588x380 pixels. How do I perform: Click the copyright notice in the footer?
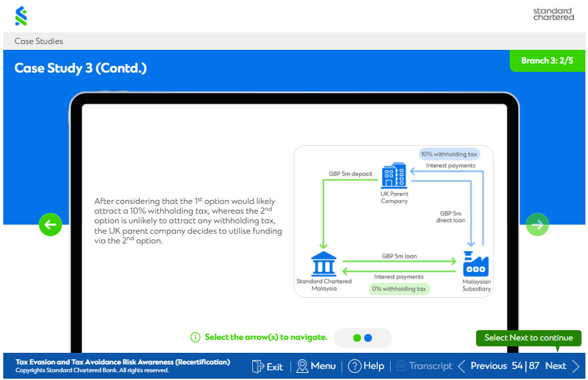point(92,371)
